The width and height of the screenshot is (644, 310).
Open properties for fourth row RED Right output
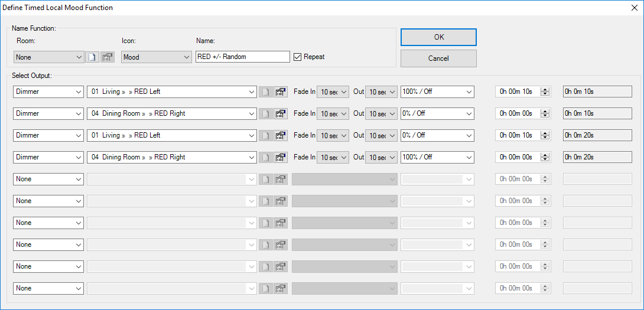click(281, 157)
